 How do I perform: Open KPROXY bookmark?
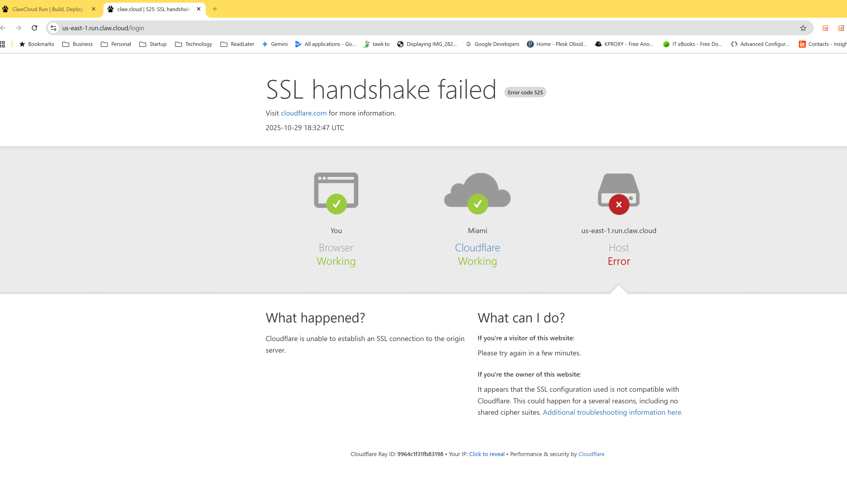coord(624,44)
